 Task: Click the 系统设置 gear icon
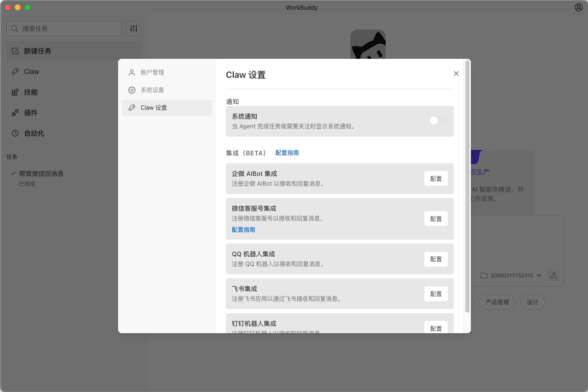[132, 90]
